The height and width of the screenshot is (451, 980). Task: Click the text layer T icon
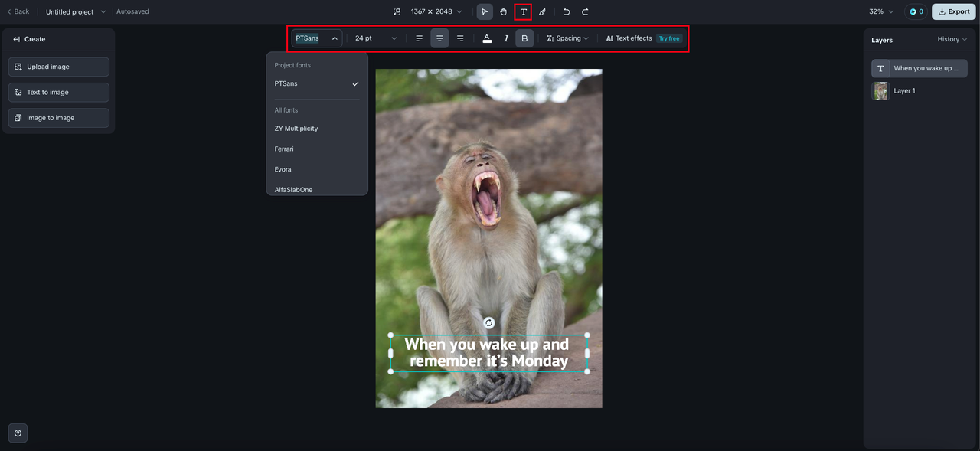click(880, 68)
